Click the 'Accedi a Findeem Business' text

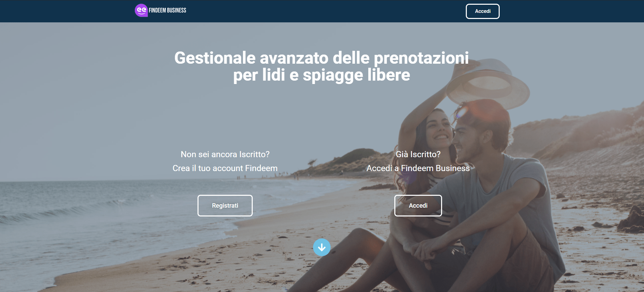click(418, 168)
